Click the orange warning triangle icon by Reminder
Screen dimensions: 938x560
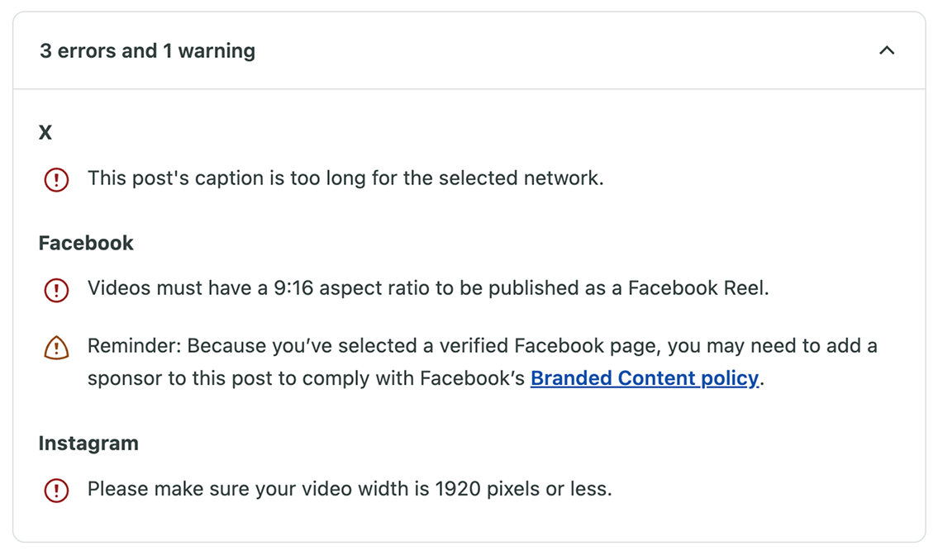(56, 348)
